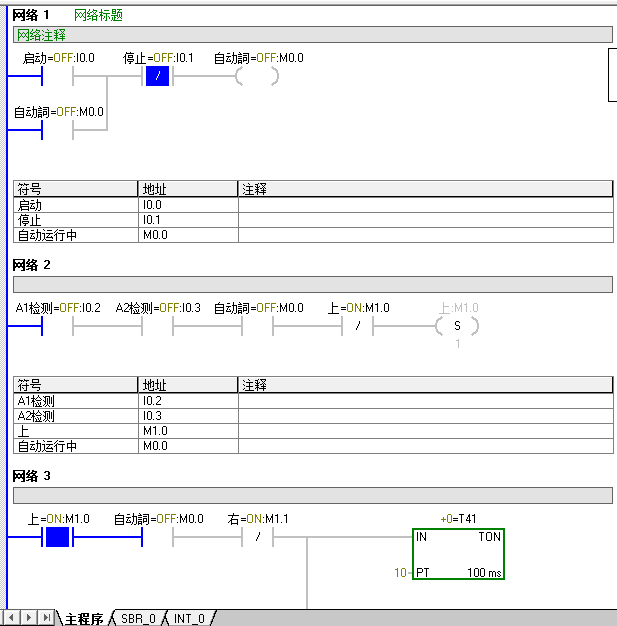Select the 右 M1.1 normally-closed contact

tap(258, 537)
